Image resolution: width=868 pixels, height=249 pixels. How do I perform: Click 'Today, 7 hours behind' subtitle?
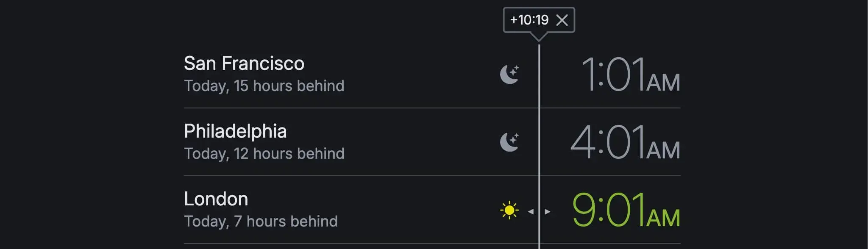tap(261, 221)
